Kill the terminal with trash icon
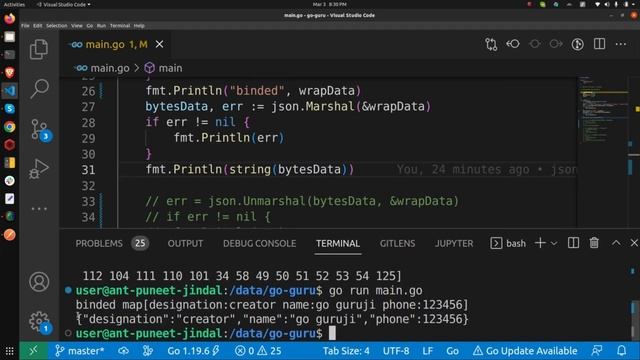640x360 pixels. (594, 243)
